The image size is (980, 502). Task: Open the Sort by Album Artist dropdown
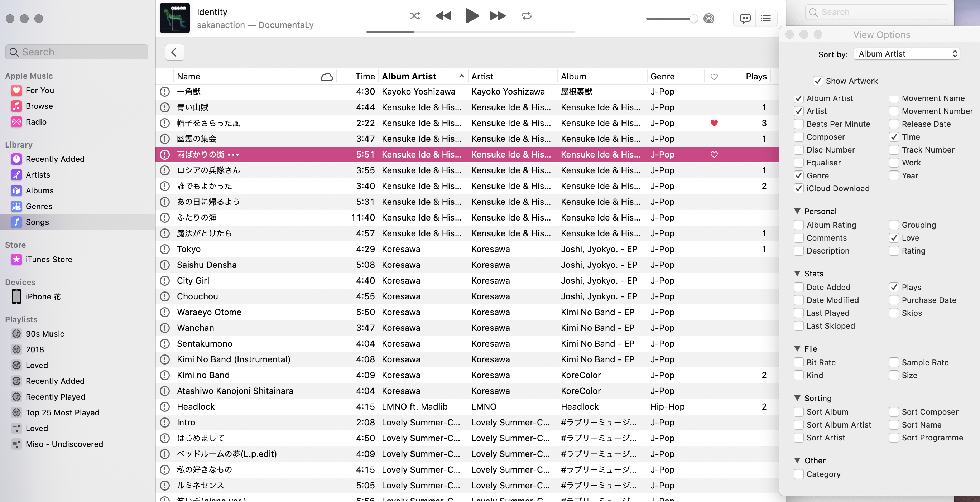pyautogui.click(x=906, y=54)
